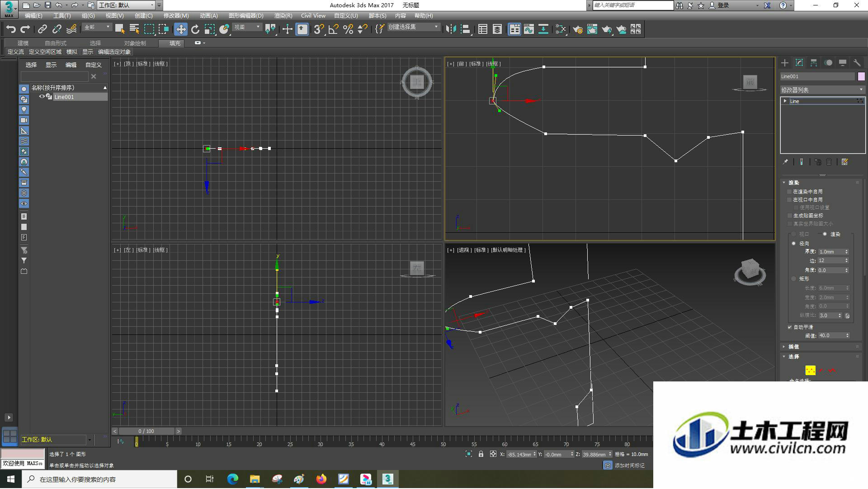Viewport: 868px width, 489px height.
Task: Click the Select and Place tool
Action: tap(224, 29)
